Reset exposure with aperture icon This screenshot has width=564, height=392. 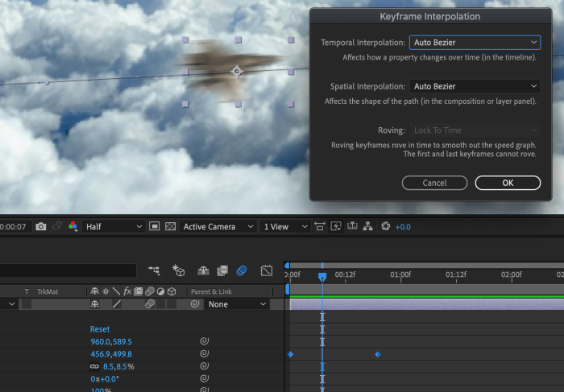(385, 226)
